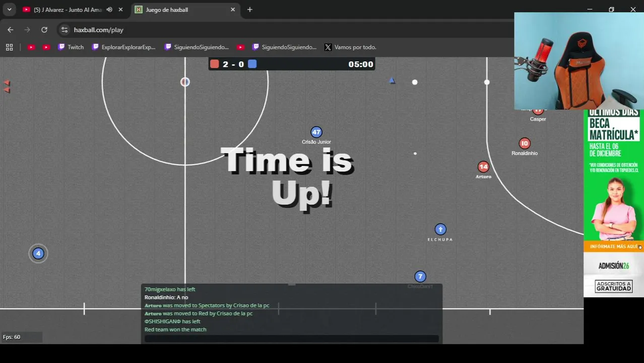Click the blue team square on scoreboard
The height and width of the screenshot is (363, 644).
(252, 64)
